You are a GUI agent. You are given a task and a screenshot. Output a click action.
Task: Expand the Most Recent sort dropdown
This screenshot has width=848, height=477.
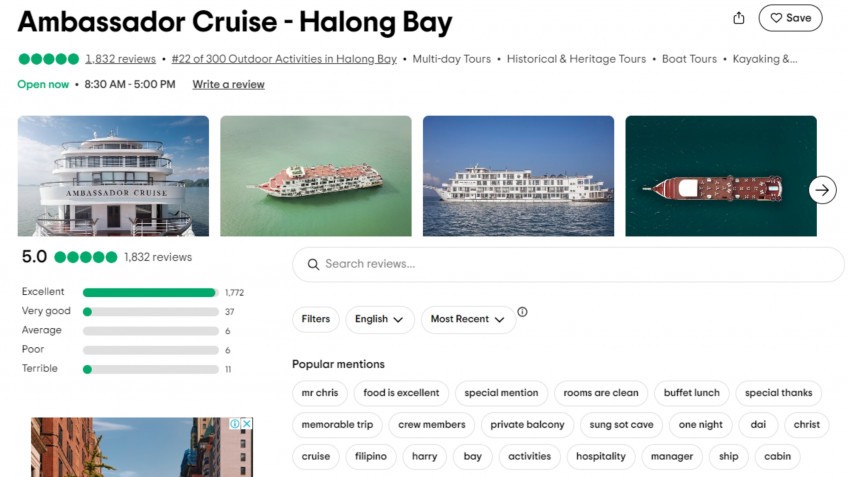[467, 319]
